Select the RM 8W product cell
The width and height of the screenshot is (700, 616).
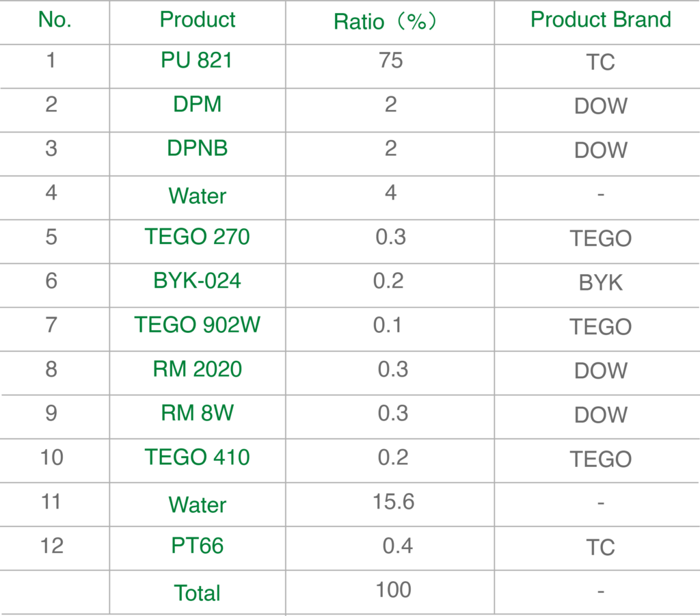(197, 413)
